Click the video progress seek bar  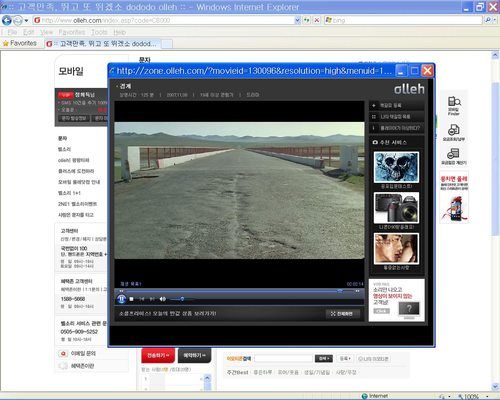[x=239, y=291]
